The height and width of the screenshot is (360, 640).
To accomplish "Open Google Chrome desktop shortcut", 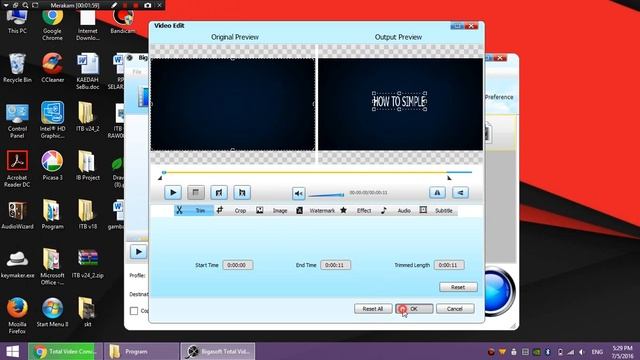I will pos(52,25).
